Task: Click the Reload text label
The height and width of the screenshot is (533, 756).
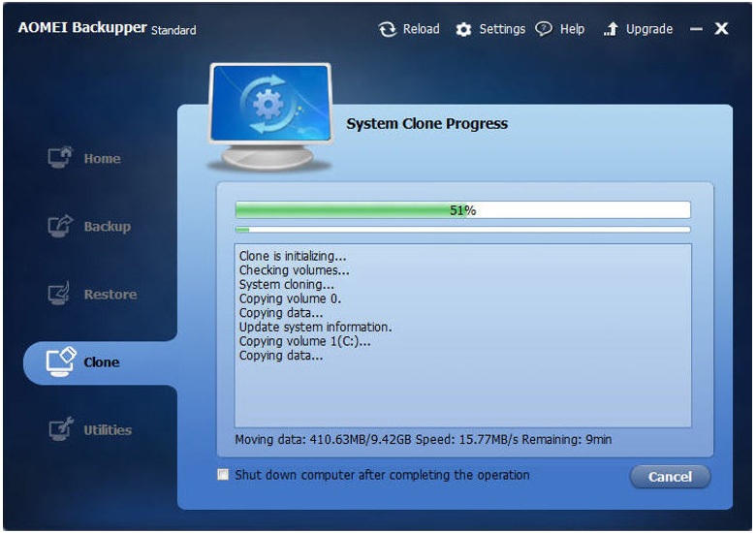Action: [421, 29]
